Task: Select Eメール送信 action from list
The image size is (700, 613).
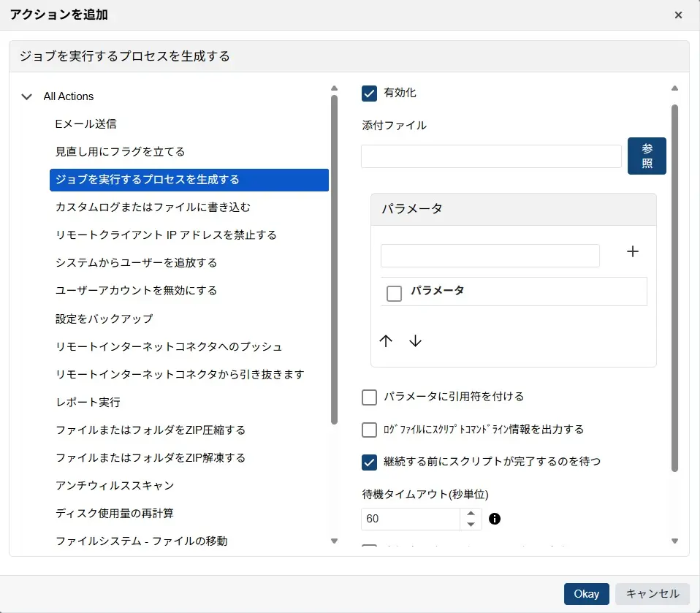Action: (86, 124)
